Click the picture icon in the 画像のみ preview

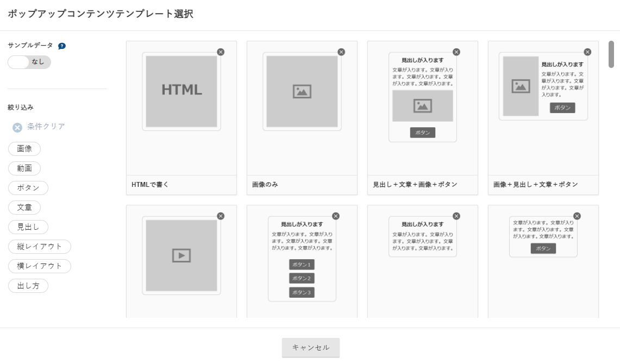tap(302, 91)
